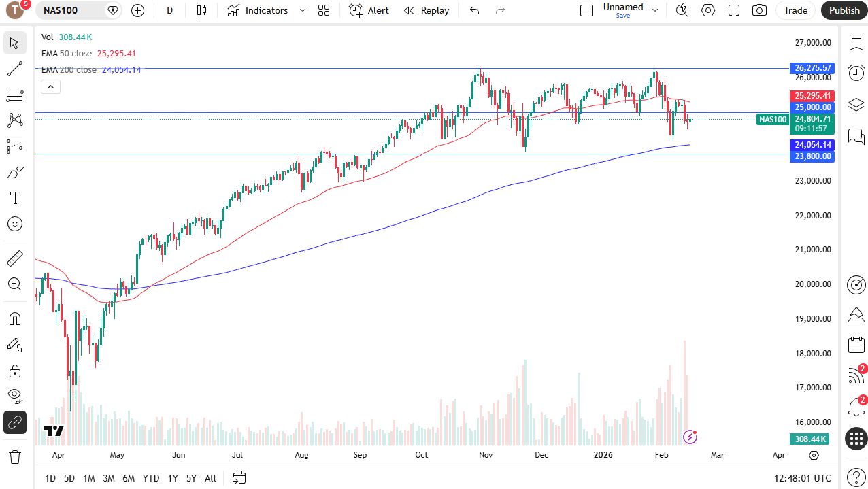Activate the zoom in tool

14,284
